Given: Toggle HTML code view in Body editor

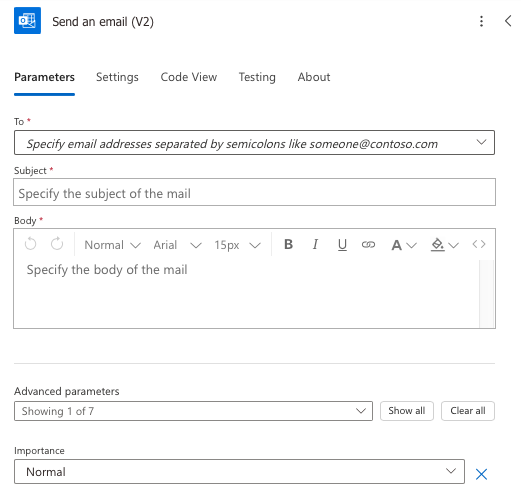Looking at the screenshot, I should (x=479, y=245).
